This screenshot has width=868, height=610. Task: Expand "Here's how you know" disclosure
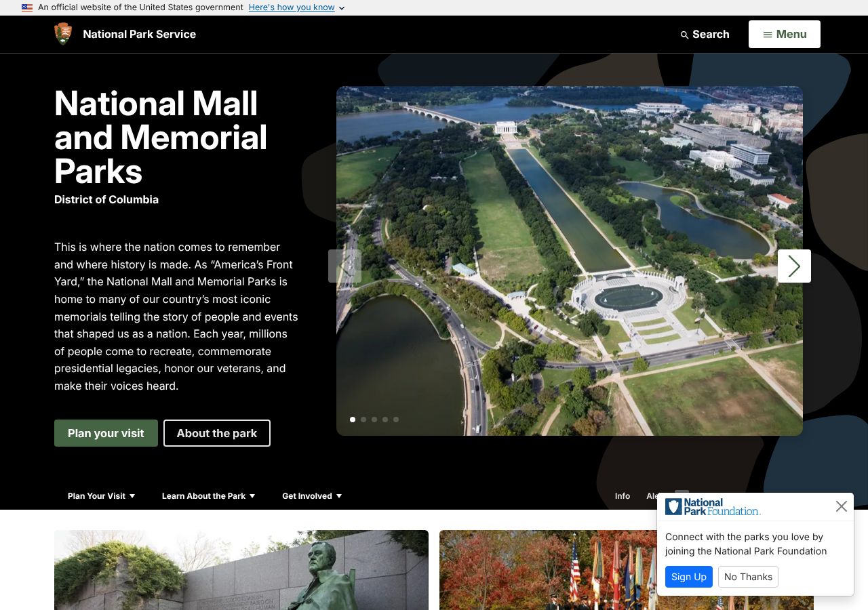(x=297, y=7)
